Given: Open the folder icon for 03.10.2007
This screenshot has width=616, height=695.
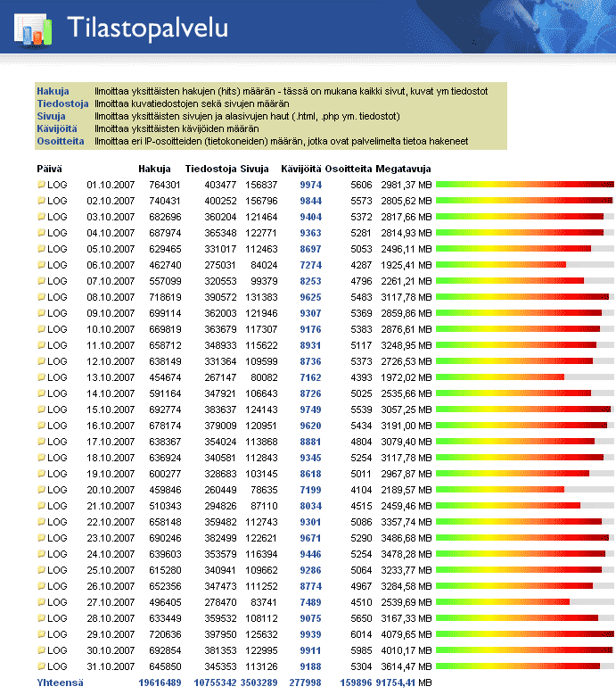Looking at the screenshot, I should tap(42, 216).
